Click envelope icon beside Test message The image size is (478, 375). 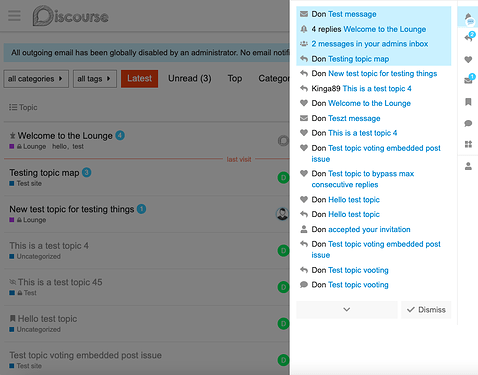tap(304, 14)
